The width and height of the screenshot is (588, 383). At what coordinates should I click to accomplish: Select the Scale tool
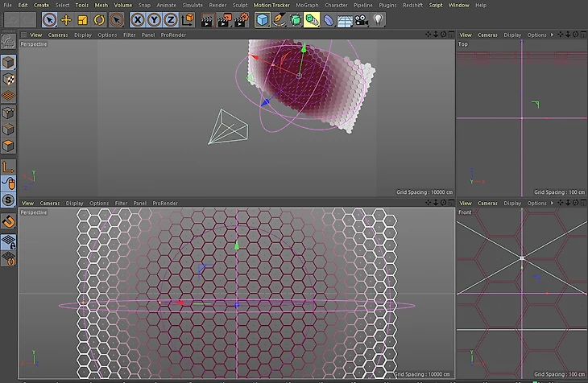tap(82, 20)
